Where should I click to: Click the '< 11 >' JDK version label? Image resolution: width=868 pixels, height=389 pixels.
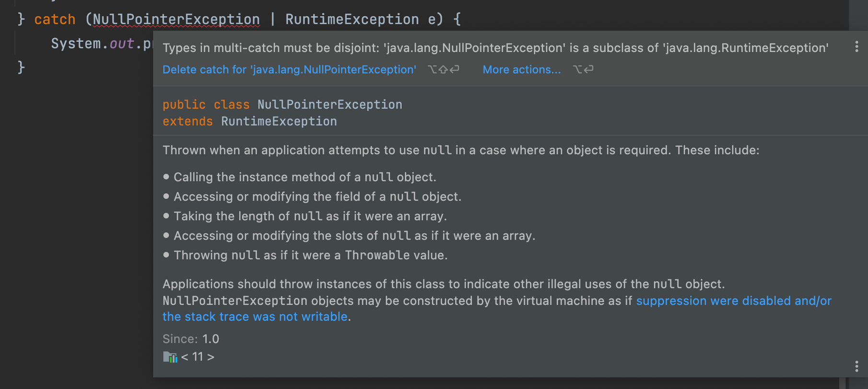click(x=198, y=357)
